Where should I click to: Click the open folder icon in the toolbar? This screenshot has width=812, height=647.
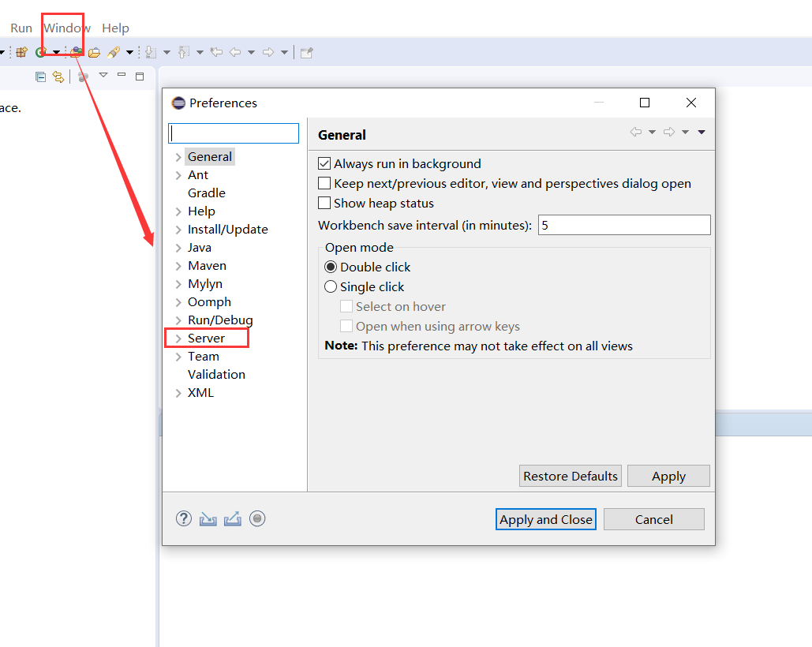pyautogui.click(x=94, y=51)
